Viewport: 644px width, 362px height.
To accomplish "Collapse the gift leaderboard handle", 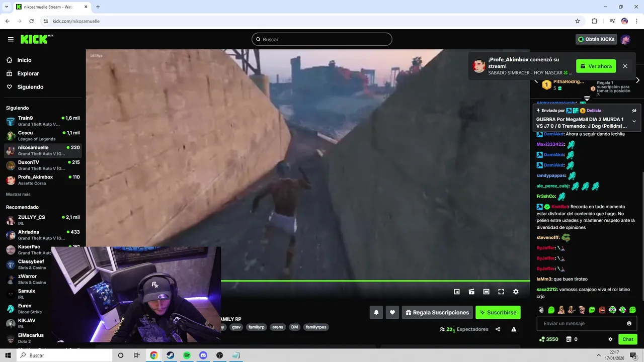I will tap(587, 99).
